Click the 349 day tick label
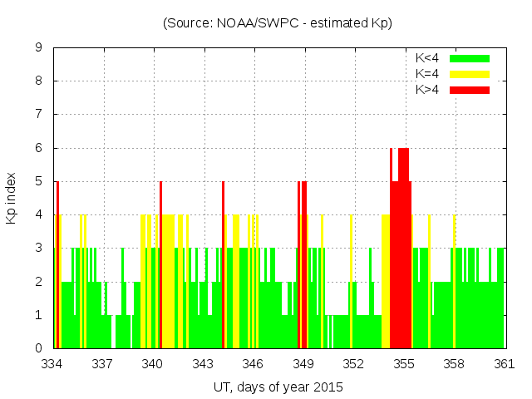Screen dimensions: 532x399 point(303,363)
